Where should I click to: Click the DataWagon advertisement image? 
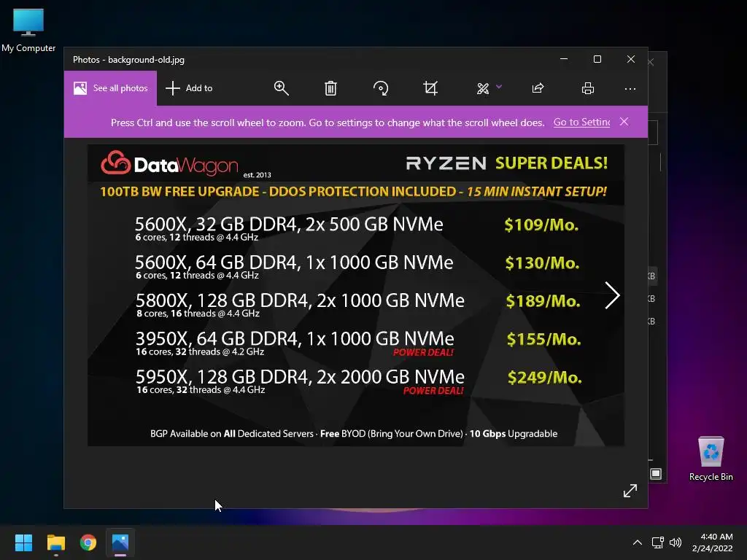point(356,295)
